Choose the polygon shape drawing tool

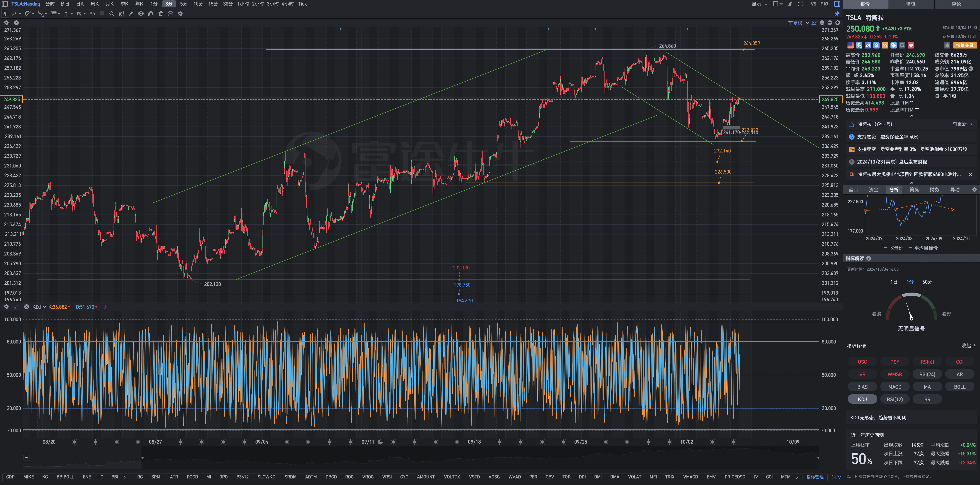pos(27,14)
